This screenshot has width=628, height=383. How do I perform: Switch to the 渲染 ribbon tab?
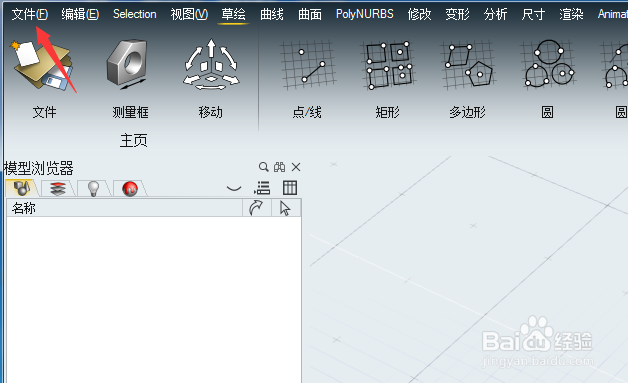[571, 14]
